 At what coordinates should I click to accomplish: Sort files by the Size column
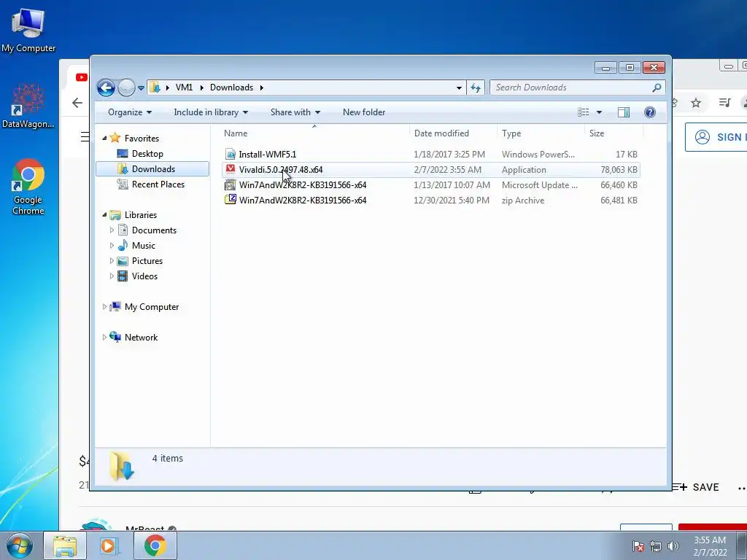613,133
